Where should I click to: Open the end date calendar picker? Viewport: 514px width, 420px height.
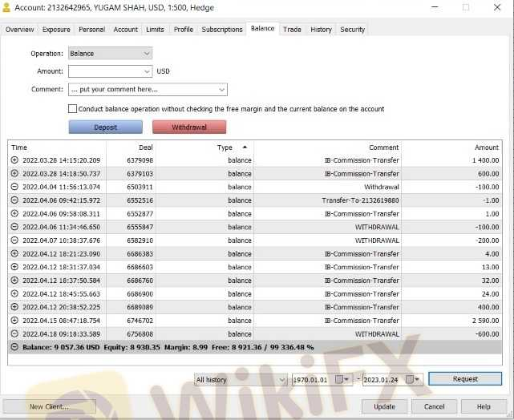tap(412, 379)
